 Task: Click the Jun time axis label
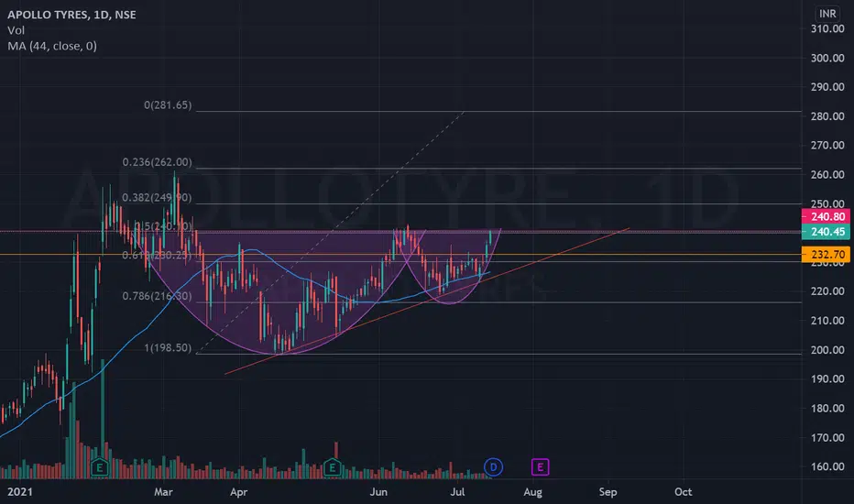[x=378, y=492]
